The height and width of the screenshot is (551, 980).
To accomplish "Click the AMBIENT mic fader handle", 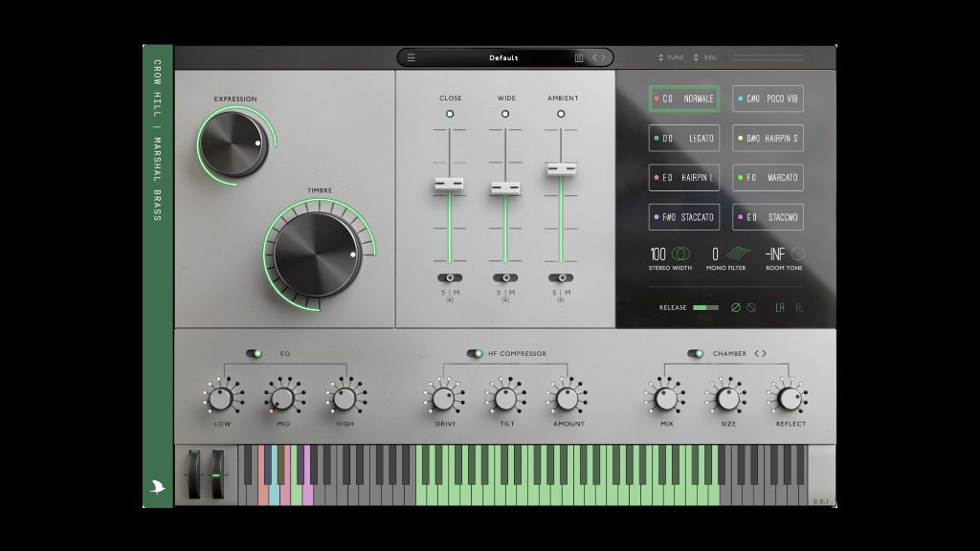I will coord(561,168).
